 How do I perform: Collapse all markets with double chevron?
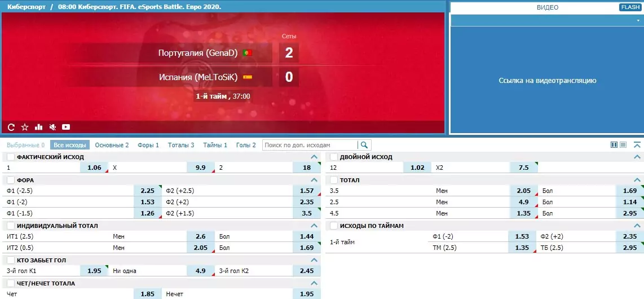point(637,144)
